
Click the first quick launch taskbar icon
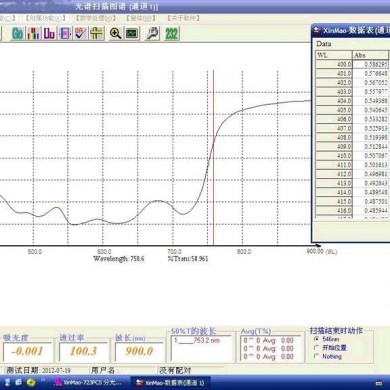pos(8,382)
